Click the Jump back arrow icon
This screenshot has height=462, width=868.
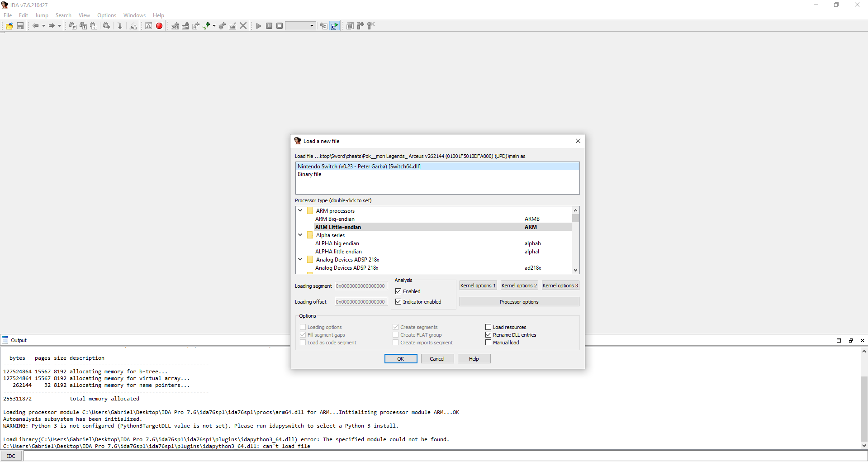pyautogui.click(x=35, y=26)
